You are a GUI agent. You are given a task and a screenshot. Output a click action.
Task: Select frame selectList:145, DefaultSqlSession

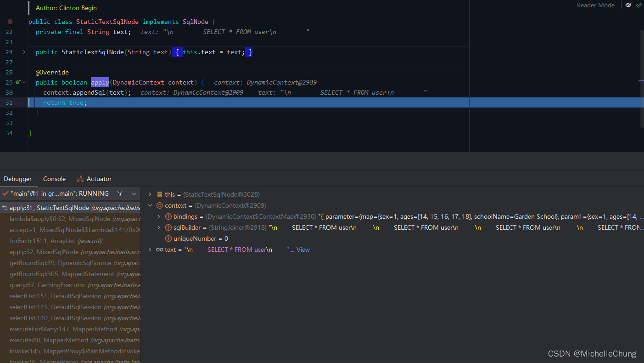(x=70, y=307)
